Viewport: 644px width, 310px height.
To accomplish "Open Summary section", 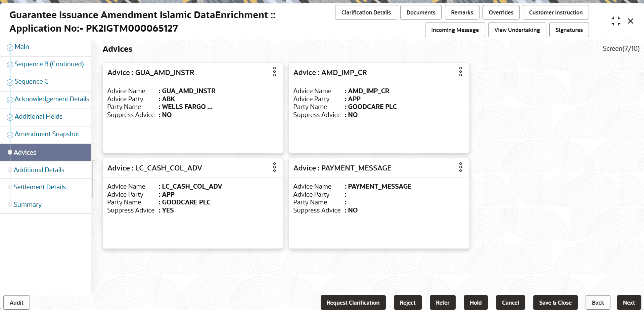I will click(28, 205).
